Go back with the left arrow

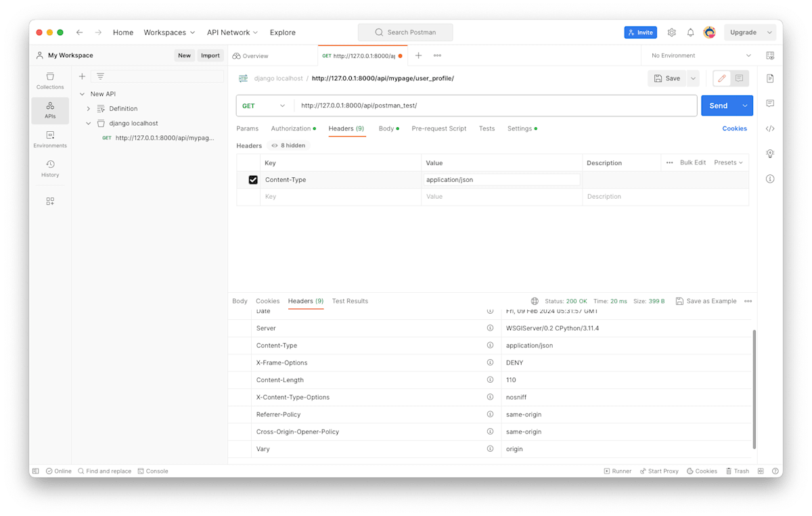point(79,32)
